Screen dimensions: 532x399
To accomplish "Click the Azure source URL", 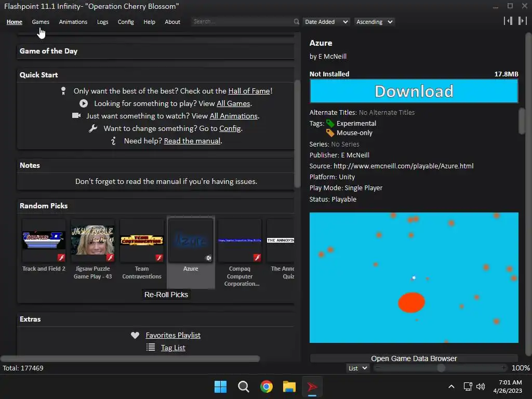I will tap(403, 166).
